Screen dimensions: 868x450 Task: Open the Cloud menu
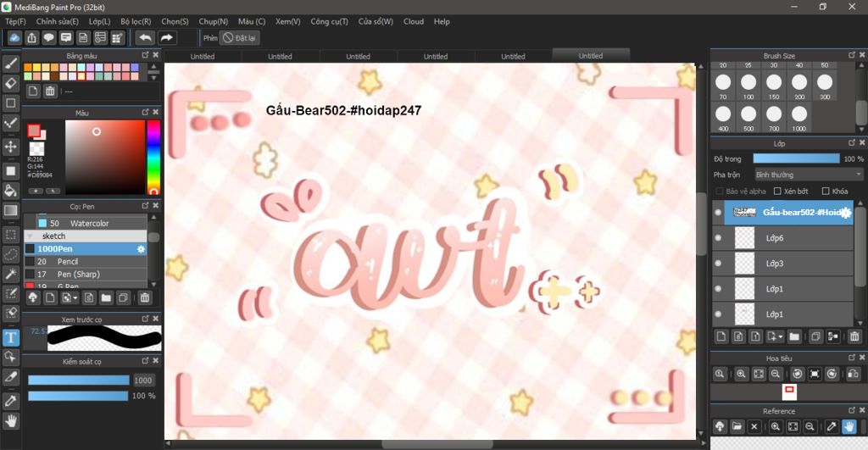tap(414, 21)
